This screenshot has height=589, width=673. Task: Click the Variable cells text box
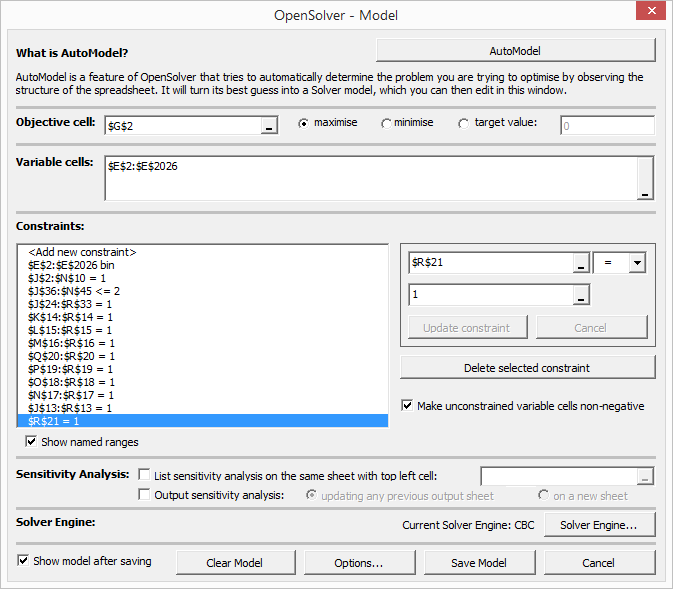pyautogui.click(x=372, y=178)
